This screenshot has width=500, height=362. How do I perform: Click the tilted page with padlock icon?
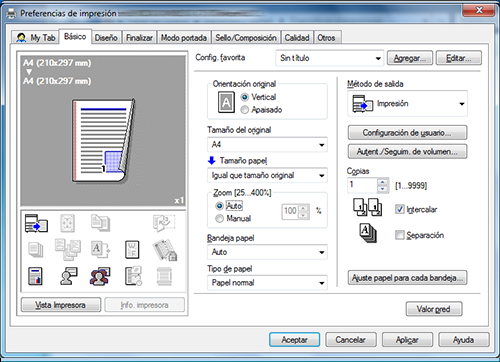pyautogui.click(x=165, y=250)
